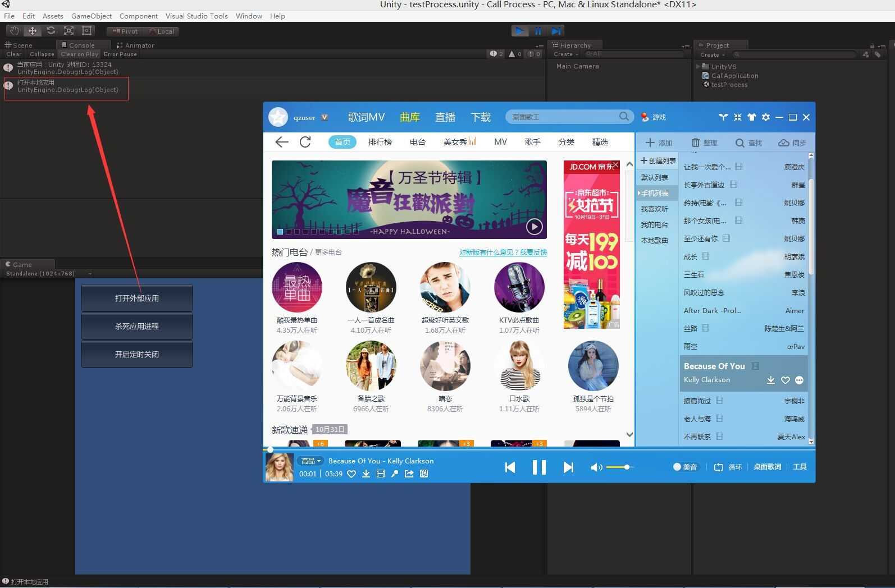Open the Project panel options menu
Image resolution: width=895 pixels, height=588 pixels.
882,46
